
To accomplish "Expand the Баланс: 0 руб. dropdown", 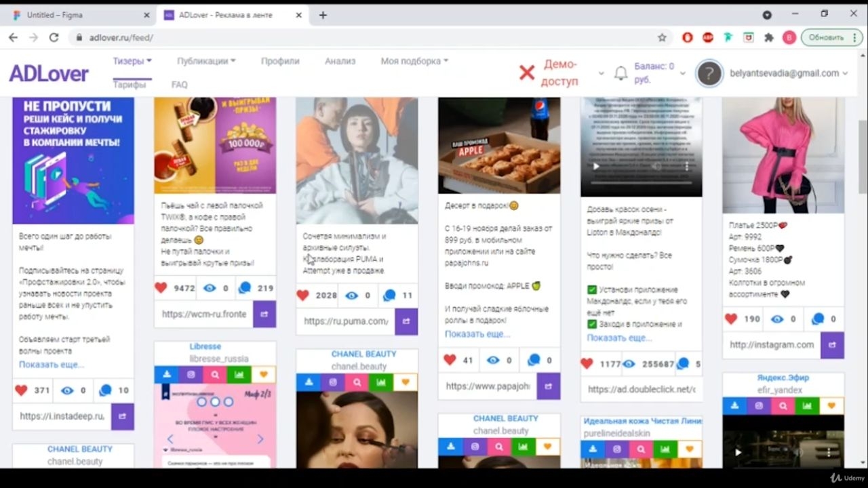I will [682, 73].
